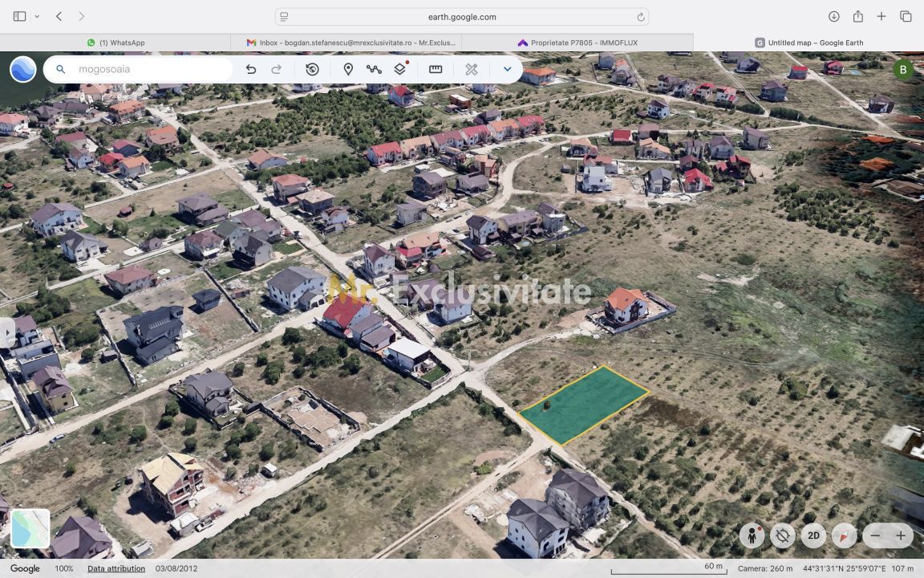Click the Google logo in status bar
The image size is (924, 578).
(25, 568)
